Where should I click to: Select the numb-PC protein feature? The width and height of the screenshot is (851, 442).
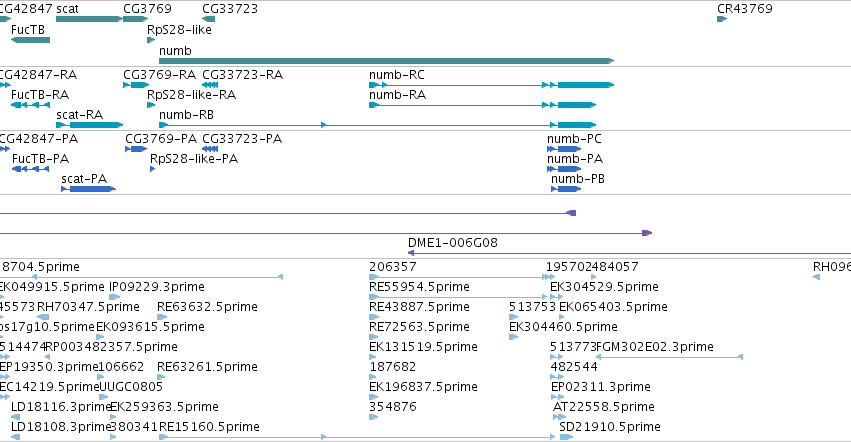564,149
